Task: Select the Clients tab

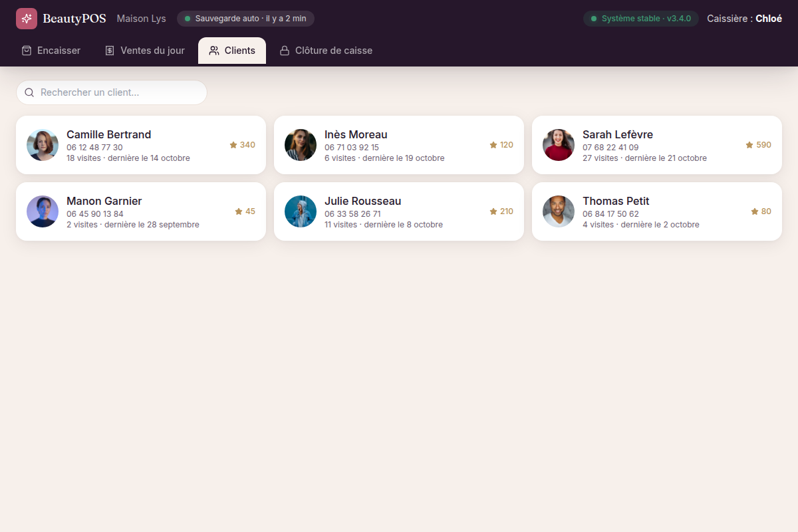Action: [x=232, y=51]
